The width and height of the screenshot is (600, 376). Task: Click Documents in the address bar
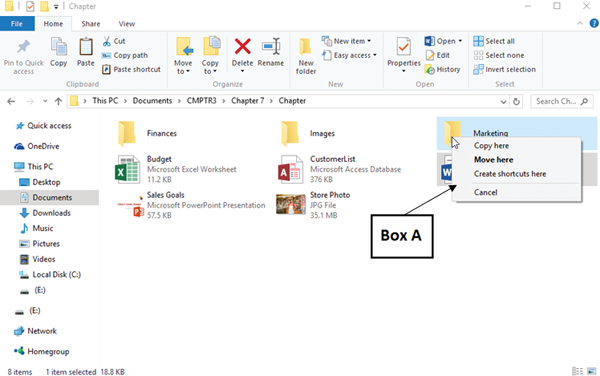[152, 101]
